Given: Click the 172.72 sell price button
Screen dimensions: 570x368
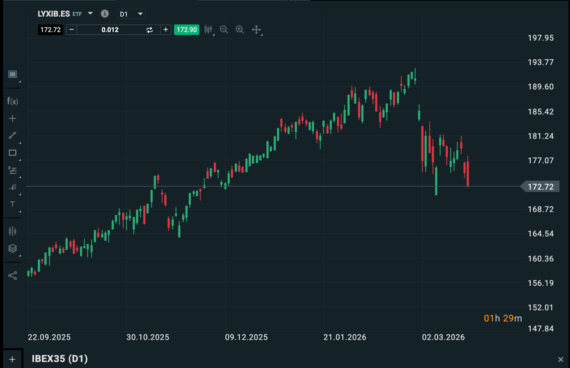Looking at the screenshot, I should coord(51,29).
